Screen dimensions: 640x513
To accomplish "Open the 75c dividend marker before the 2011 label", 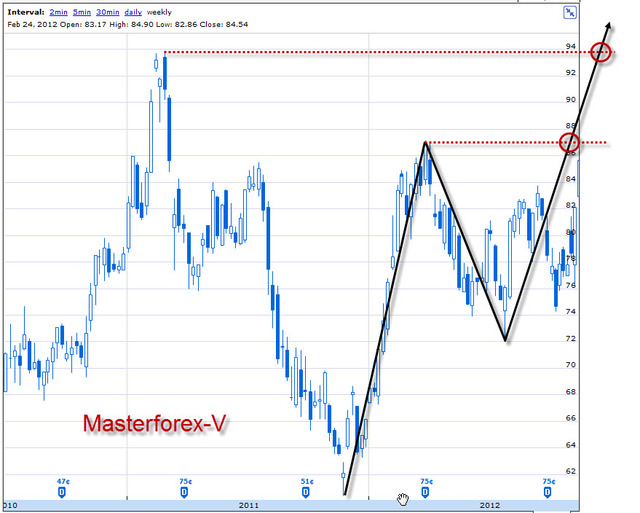I will [184, 493].
